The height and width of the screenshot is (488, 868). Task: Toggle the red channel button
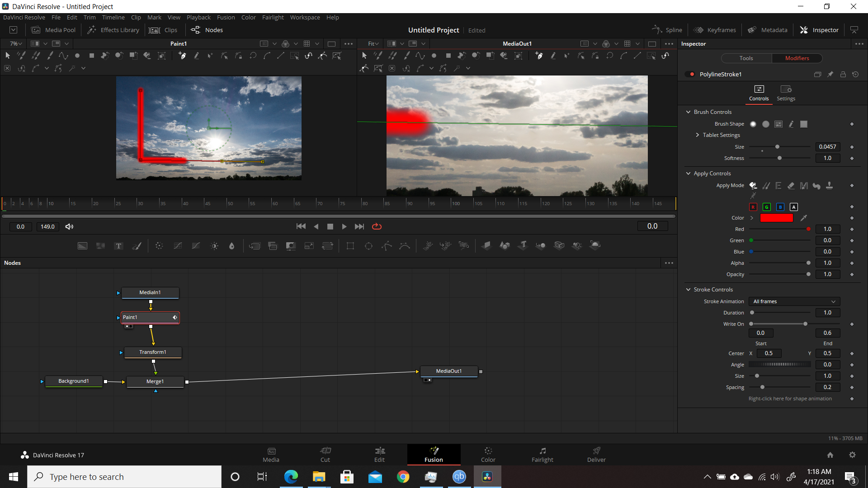click(x=753, y=207)
